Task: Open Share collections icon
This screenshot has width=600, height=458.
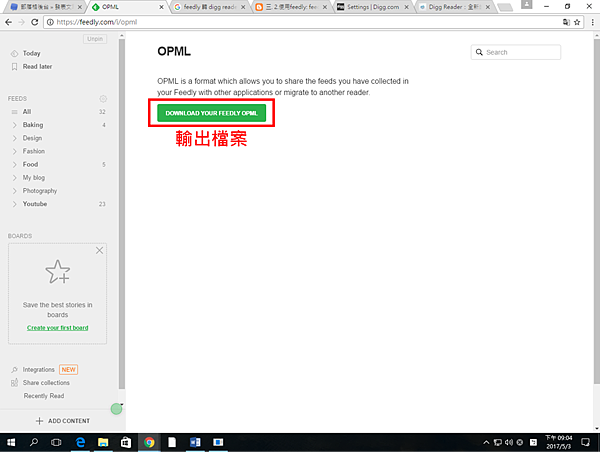Action: tap(15, 383)
